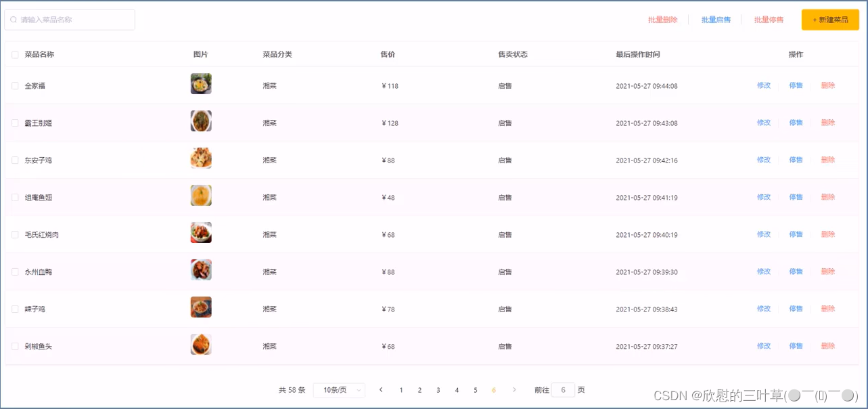This screenshot has width=868, height=409.
Task: Click 删除 for 东安子鸡
Action: [x=828, y=160]
